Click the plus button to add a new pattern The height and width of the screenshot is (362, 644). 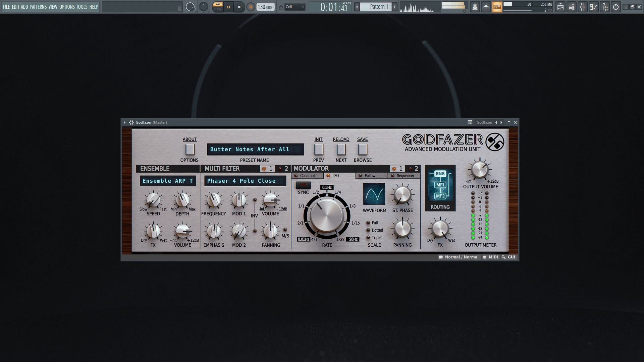(395, 7)
